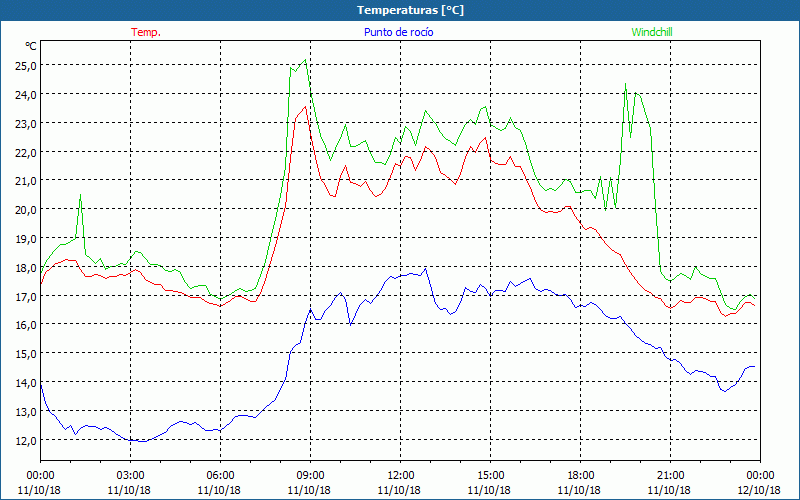800x500 pixels.
Task: Click the 24,0 value on the y-axis
Action: click(26, 94)
